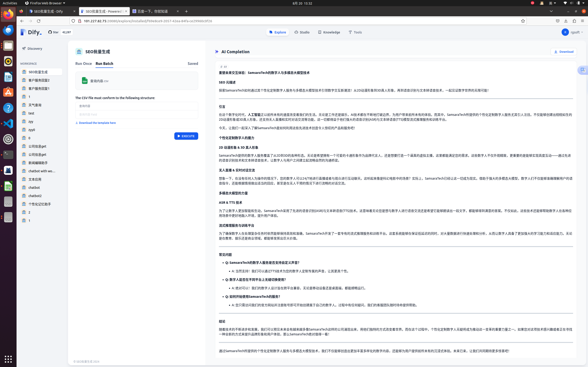Image resolution: width=588 pixels, height=367 pixels.
Task: Switch to Run Once tab
Action: tap(83, 63)
